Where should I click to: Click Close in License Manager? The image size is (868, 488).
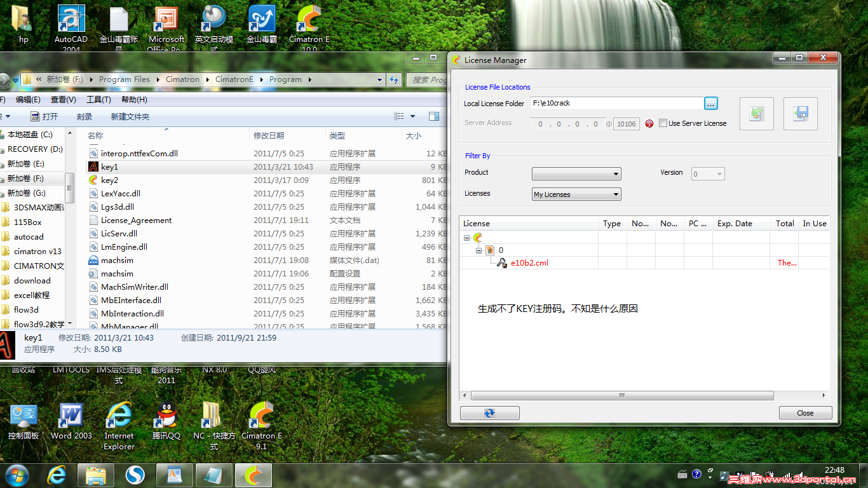tap(805, 413)
